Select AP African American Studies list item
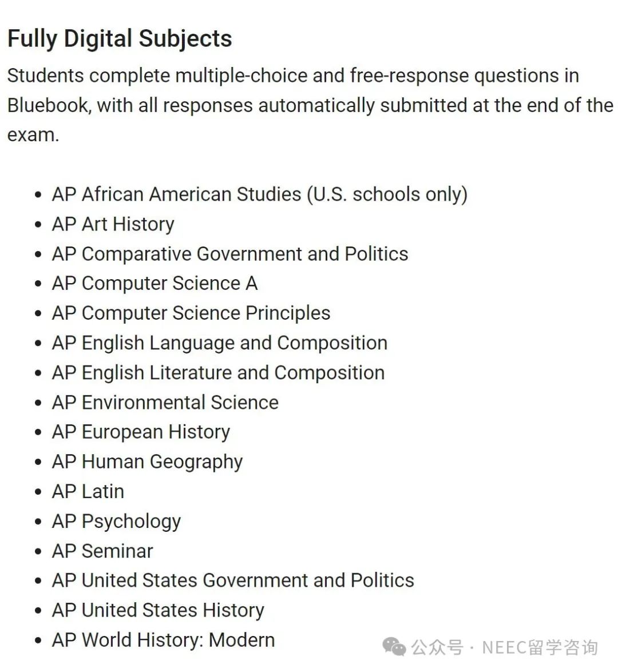 click(259, 194)
